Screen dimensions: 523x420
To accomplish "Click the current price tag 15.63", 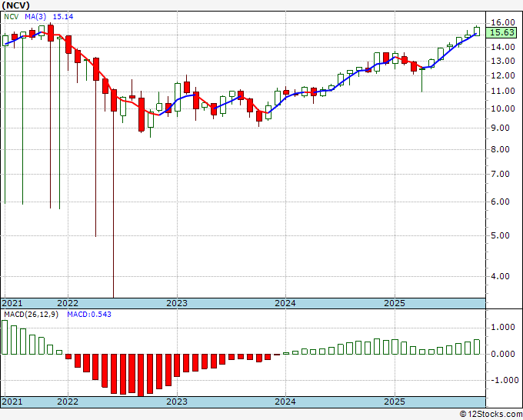I will point(502,32).
